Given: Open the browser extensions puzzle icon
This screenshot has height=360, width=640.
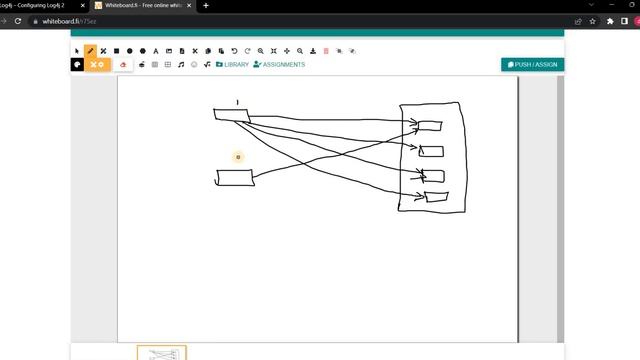Looking at the screenshot, I should click(610, 21).
